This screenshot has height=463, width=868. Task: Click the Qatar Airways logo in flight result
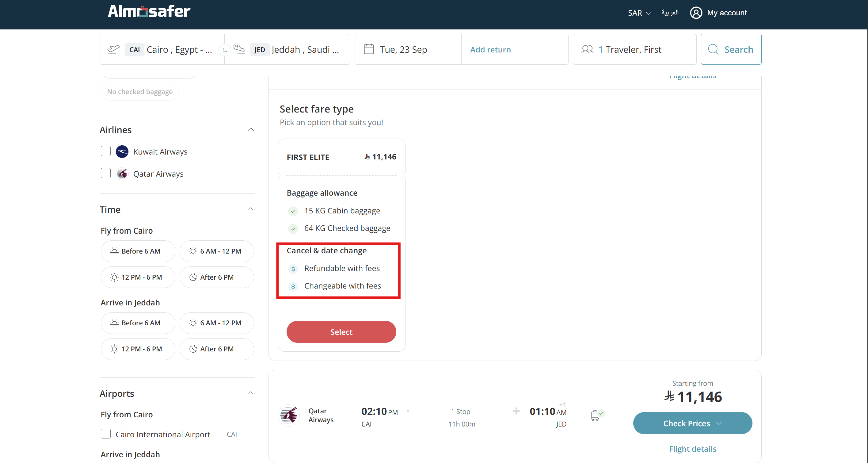point(289,415)
